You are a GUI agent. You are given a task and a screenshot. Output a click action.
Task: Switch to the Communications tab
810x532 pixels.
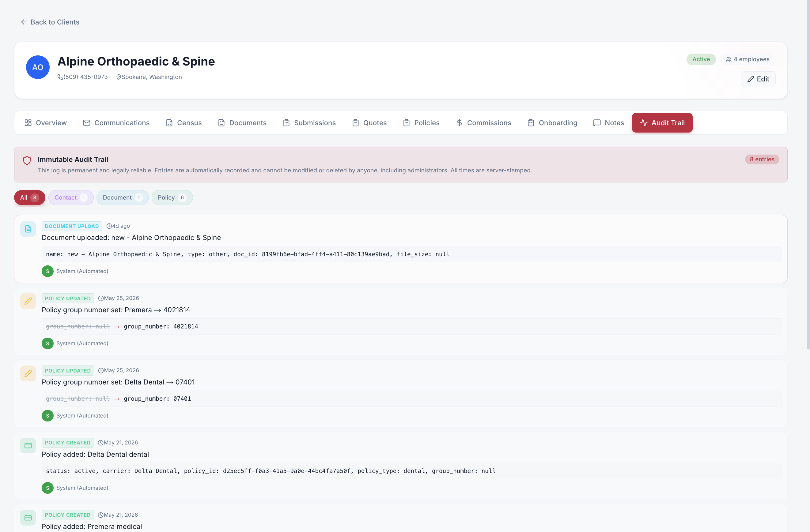116,123
